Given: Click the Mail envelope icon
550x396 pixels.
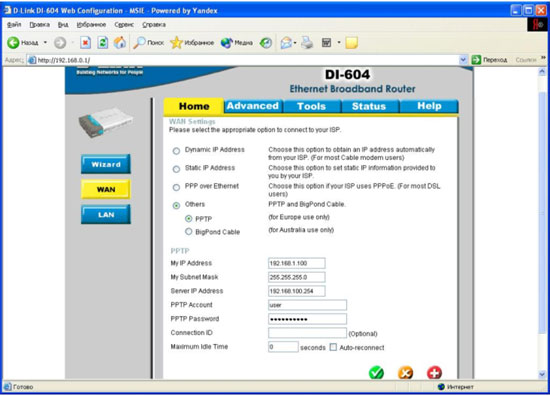Looking at the screenshot, I should [x=286, y=43].
